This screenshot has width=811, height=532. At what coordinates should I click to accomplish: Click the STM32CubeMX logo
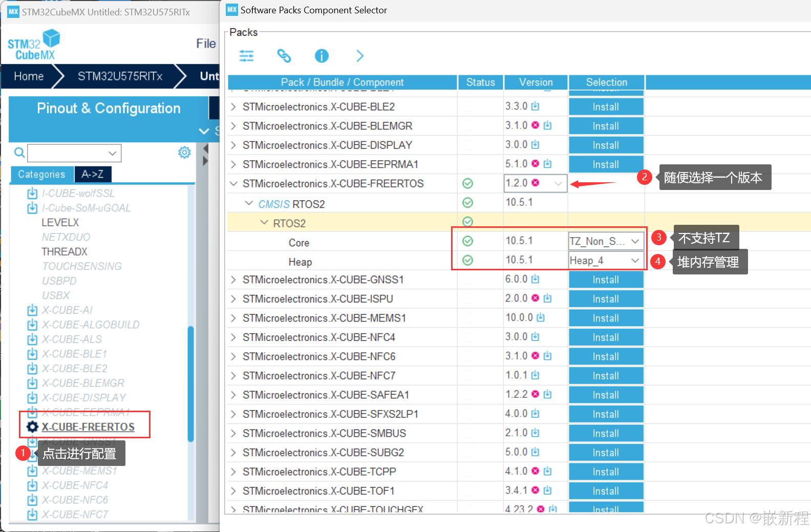[x=34, y=45]
